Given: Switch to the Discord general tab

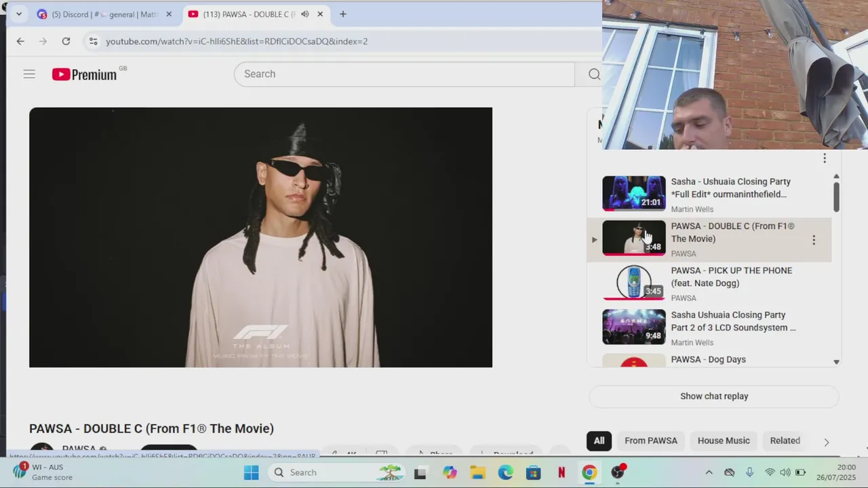Looking at the screenshot, I should pyautogui.click(x=106, y=14).
